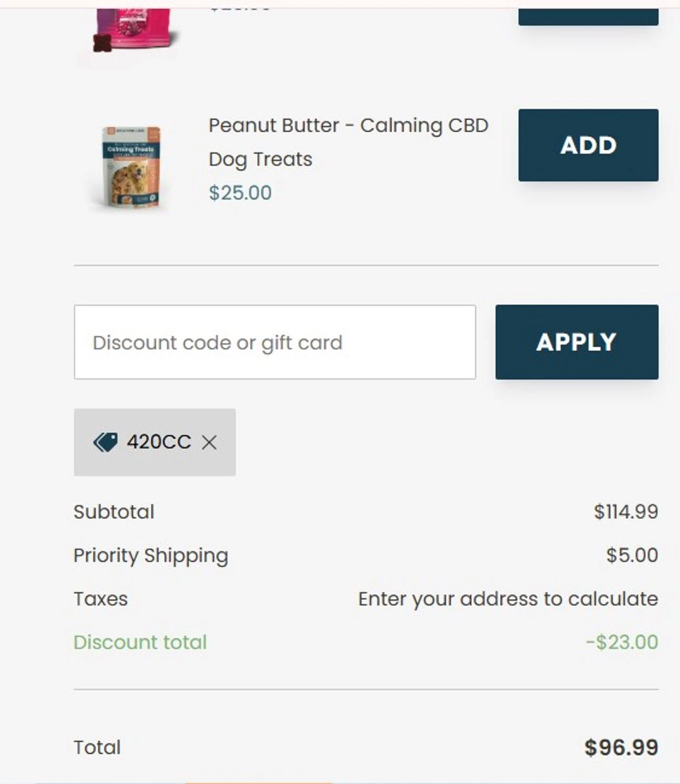Click the green Discount total label
The width and height of the screenshot is (680, 784).
click(140, 642)
